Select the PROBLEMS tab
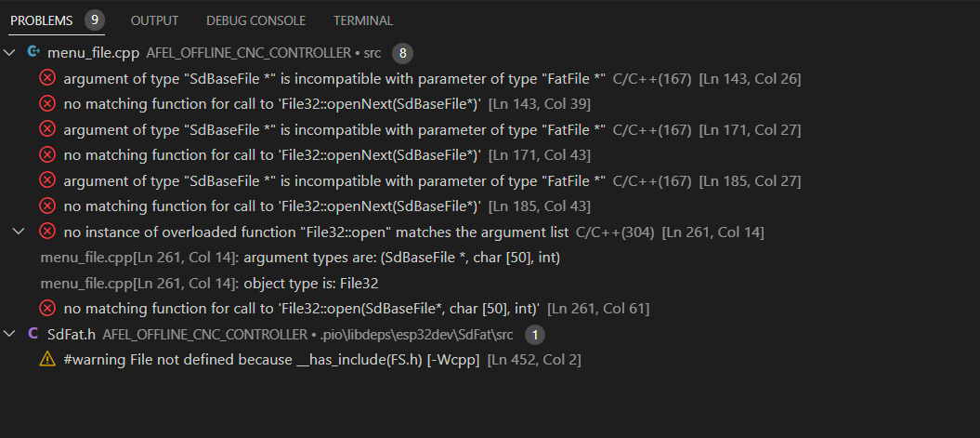 pos(41,20)
